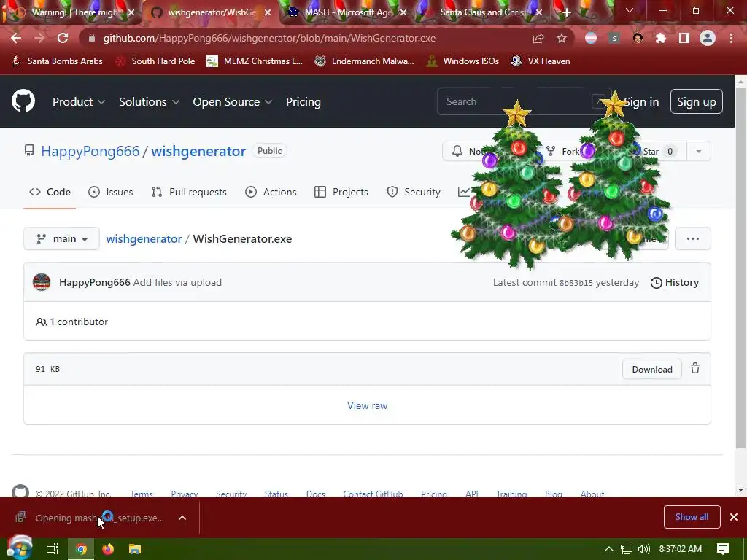Open the VX Heaven bookmark

[541, 61]
